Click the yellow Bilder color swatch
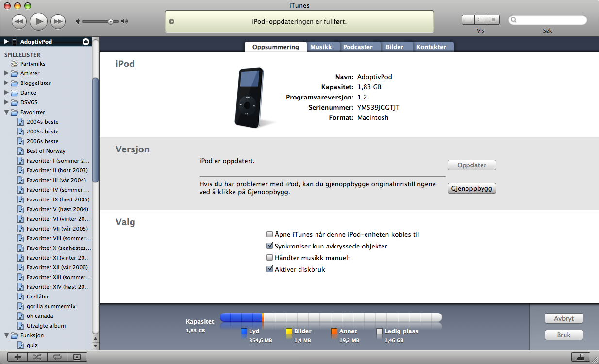This screenshot has height=364, width=599. [x=289, y=332]
